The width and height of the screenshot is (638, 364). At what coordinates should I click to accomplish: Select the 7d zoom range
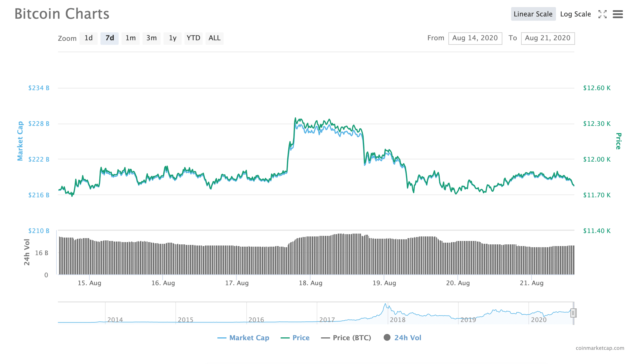[x=110, y=38]
